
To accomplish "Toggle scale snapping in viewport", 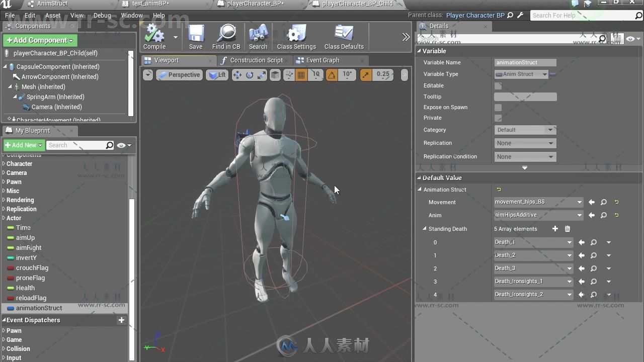I will coord(366,75).
